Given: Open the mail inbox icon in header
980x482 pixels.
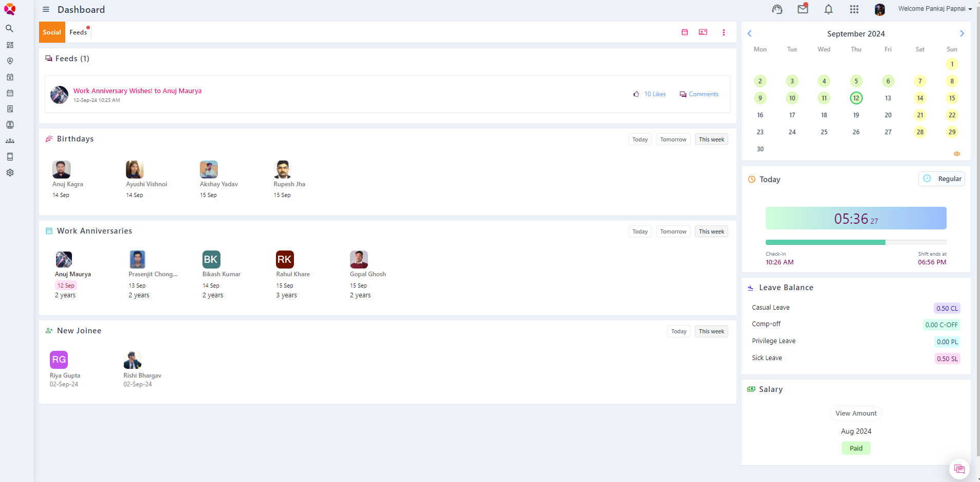Looking at the screenshot, I should click(803, 9).
